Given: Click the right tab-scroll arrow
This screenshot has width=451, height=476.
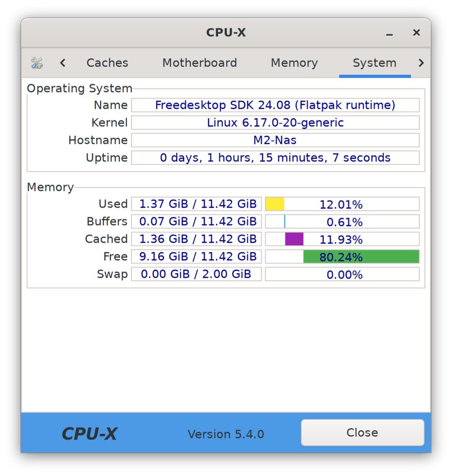Looking at the screenshot, I should pyautogui.click(x=420, y=63).
